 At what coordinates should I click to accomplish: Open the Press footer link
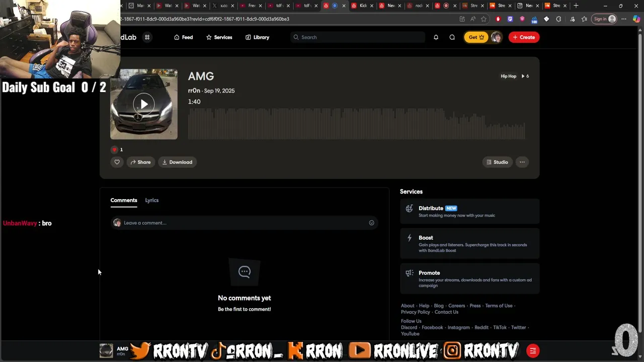pos(475,306)
